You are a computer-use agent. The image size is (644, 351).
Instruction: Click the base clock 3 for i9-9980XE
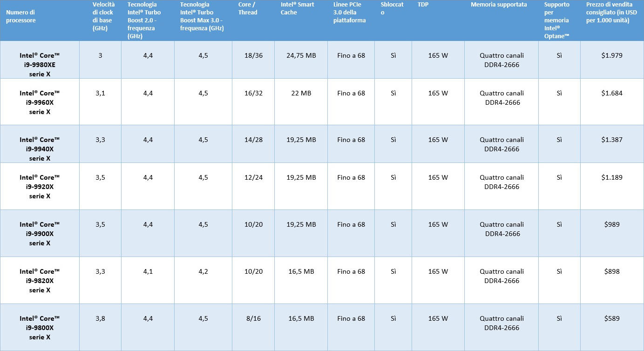(100, 55)
